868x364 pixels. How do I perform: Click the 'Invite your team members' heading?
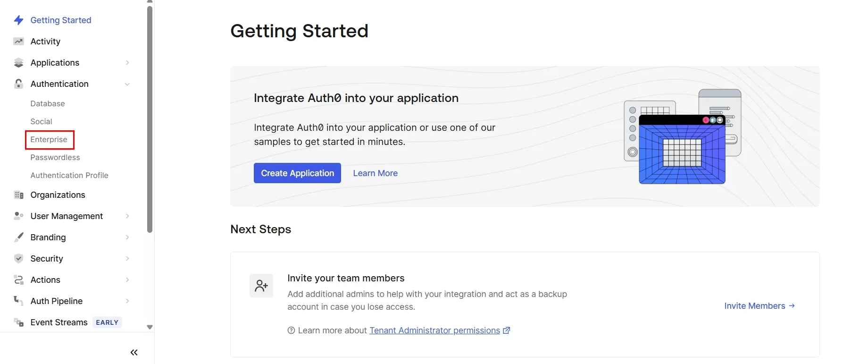tap(346, 278)
